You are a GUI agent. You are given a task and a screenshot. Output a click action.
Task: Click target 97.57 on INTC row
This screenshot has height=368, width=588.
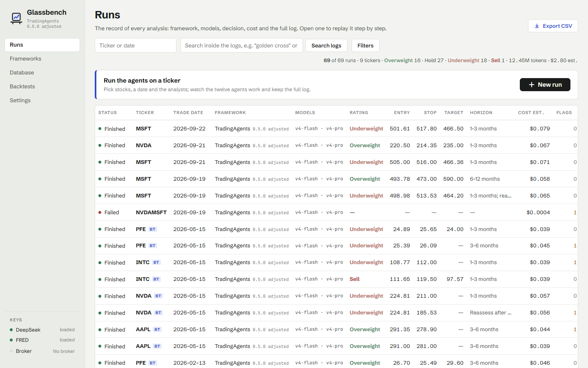[x=455, y=279]
